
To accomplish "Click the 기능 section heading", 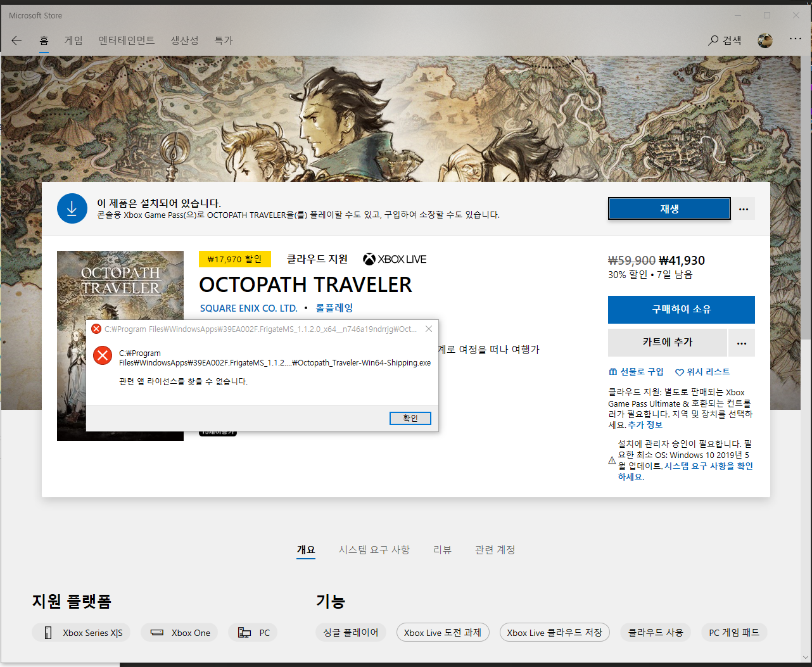I will (x=331, y=601).
